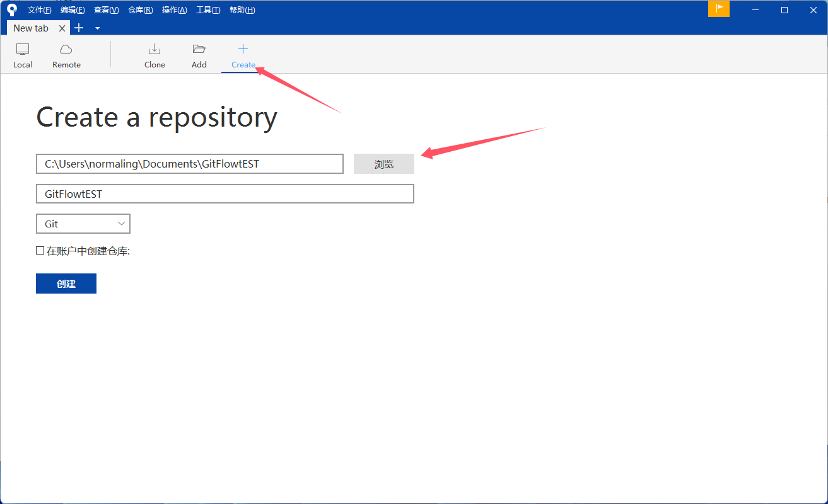
Task: Select the Clone download icon
Action: tap(155, 49)
